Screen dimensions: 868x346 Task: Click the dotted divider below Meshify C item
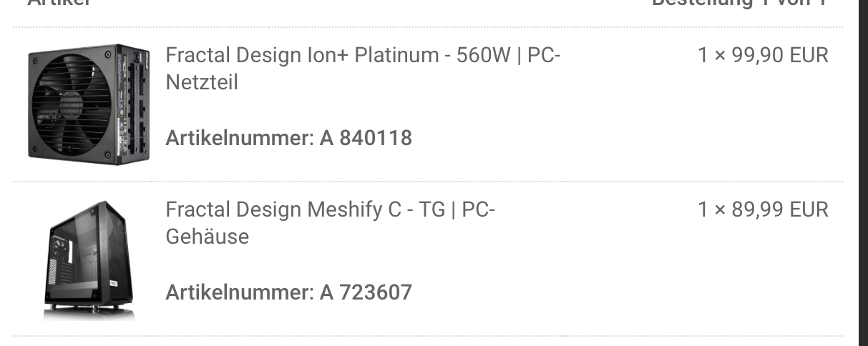[428, 336]
